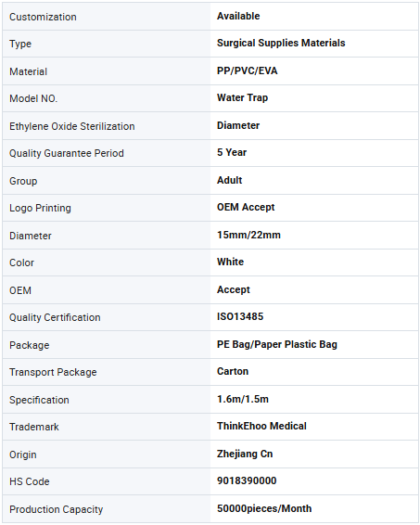This screenshot has width=420, height=525.
Task: Select the Available value text
Action: point(238,16)
